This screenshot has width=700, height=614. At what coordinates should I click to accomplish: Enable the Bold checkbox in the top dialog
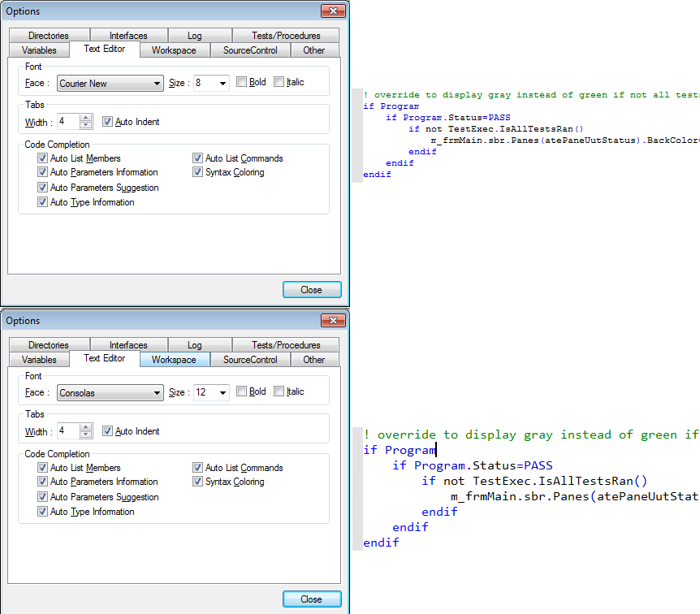pos(240,83)
